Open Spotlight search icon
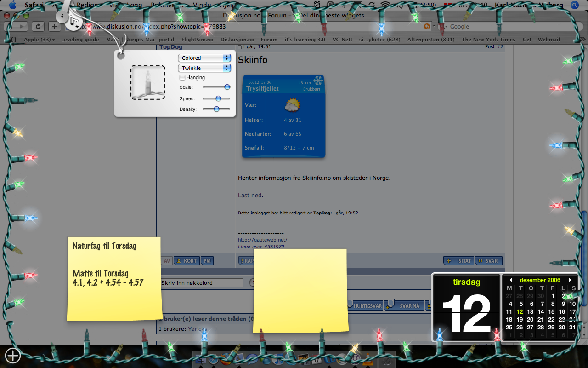Screen dimensions: 588x368 574,5
